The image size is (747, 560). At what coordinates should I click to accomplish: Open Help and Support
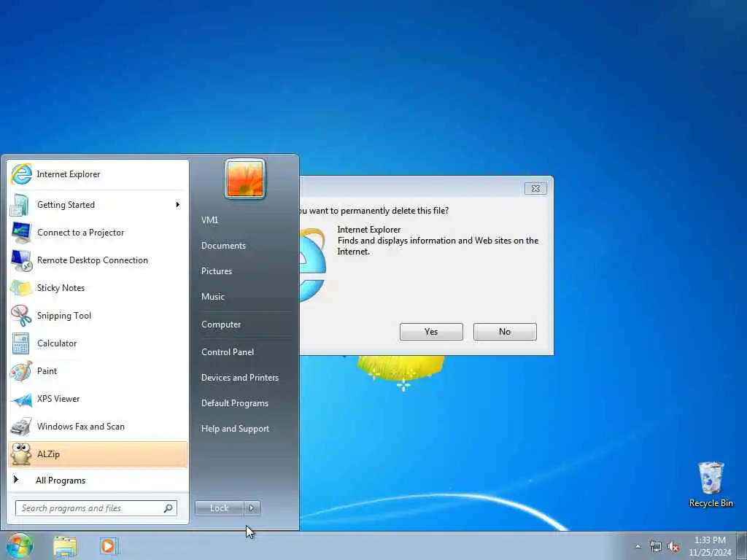point(236,429)
